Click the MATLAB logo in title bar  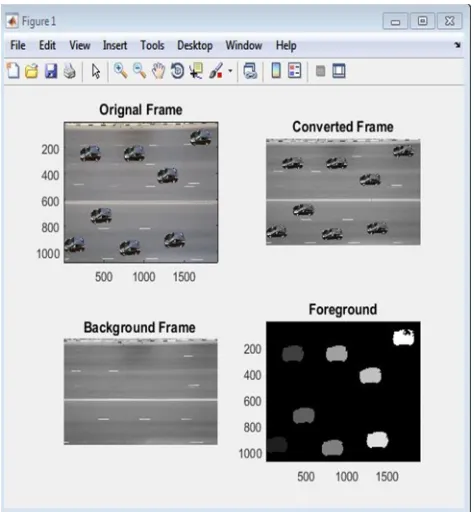12,21
